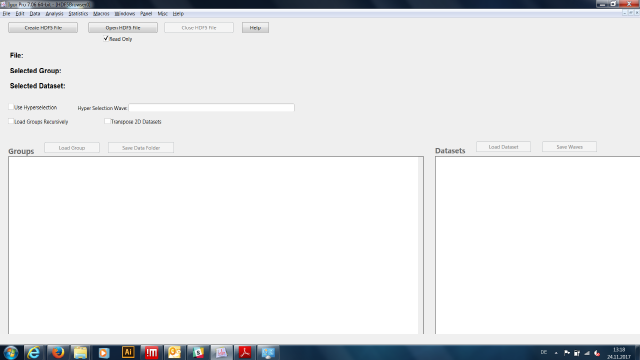
Task: Open the Macros menu
Action: point(101,13)
